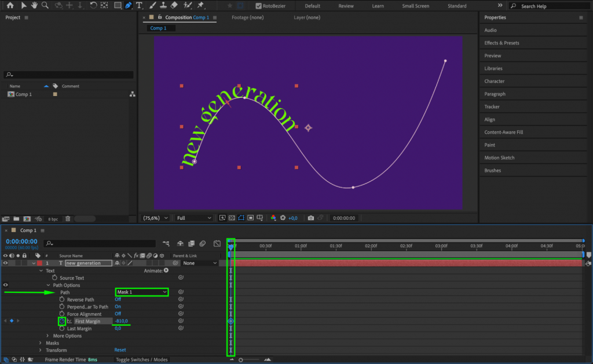Select the Brush tool
The width and height of the screenshot is (593, 364).
tap(152, 6)
